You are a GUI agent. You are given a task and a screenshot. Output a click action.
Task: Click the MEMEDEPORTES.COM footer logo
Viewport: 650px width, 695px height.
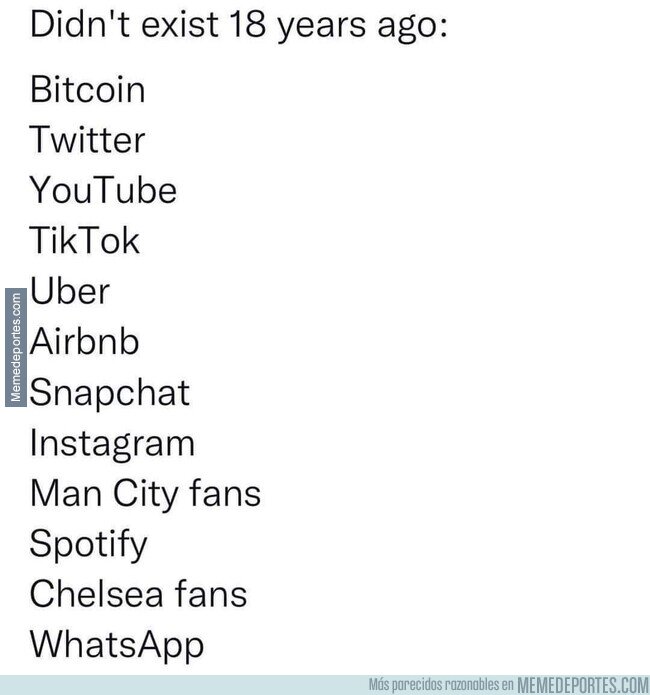coord(583,685)
